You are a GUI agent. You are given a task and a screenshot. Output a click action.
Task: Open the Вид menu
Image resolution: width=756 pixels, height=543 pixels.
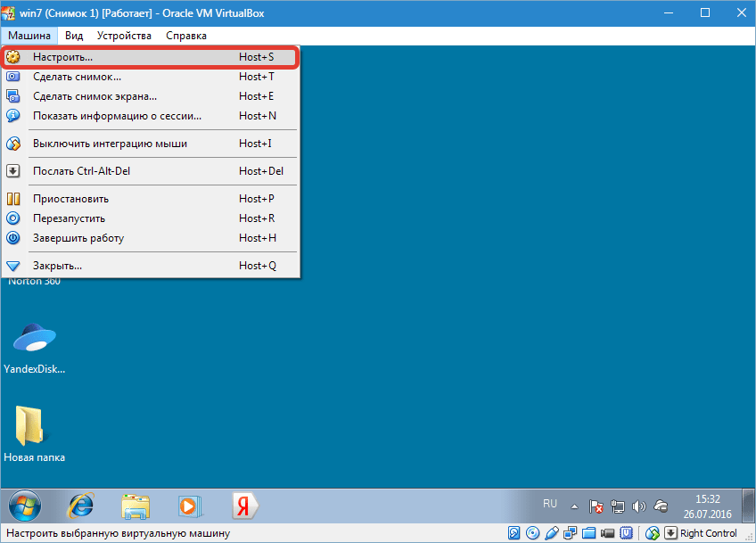pos(75,36)
